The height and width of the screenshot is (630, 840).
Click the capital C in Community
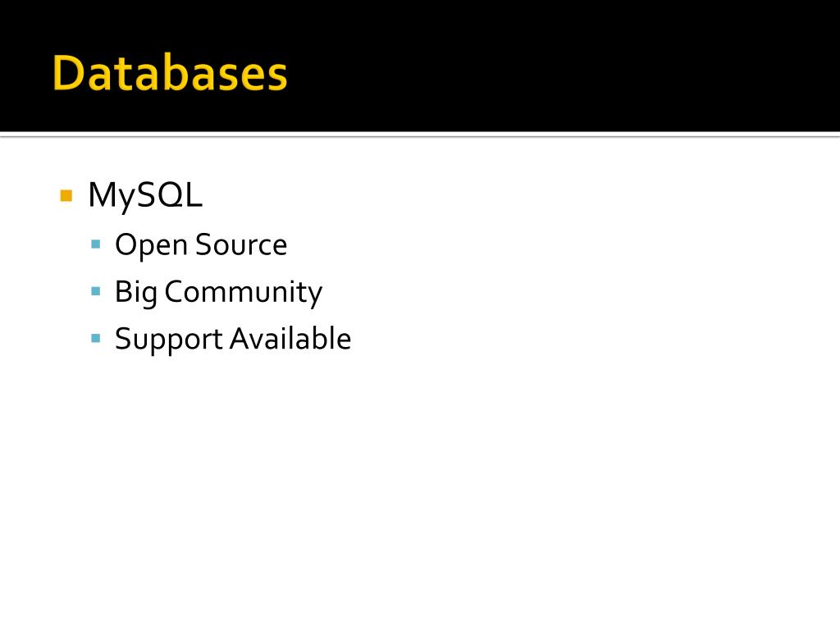pos(174,292)
